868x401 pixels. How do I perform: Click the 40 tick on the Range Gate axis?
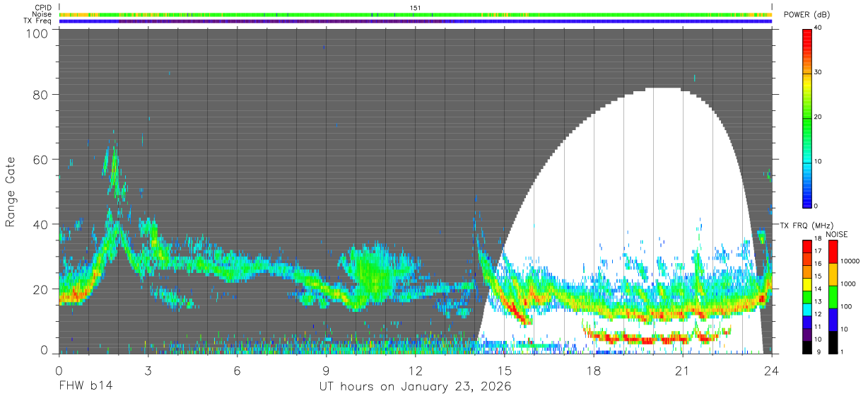40,224
